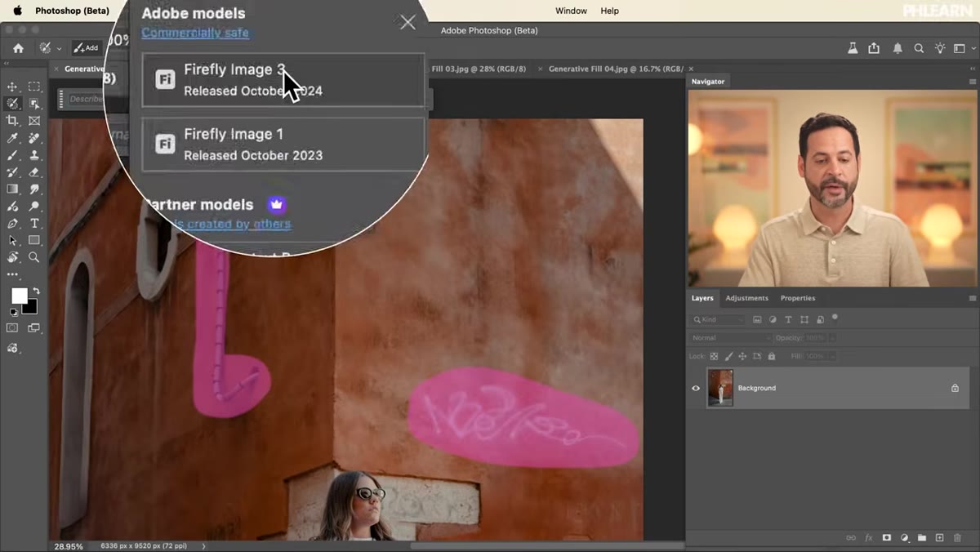
Task: Click the Background layer thumbnail
Action: point(720,388)
